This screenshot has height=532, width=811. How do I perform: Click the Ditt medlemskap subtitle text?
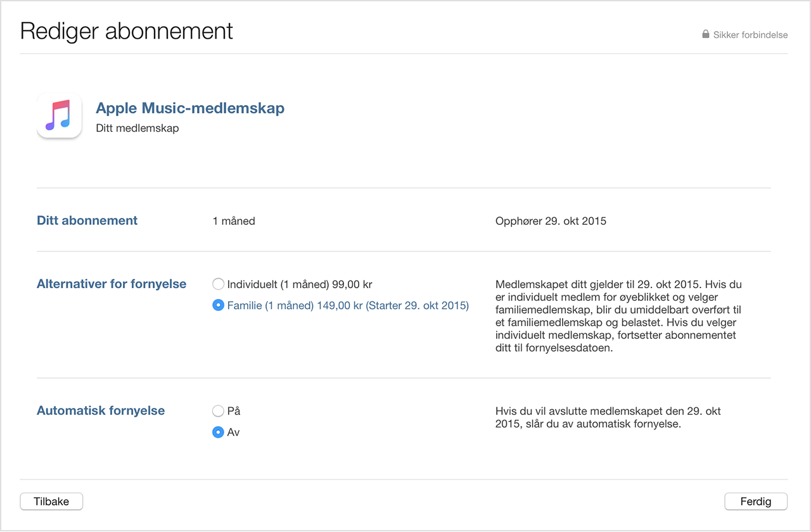[x=137, y=128]
